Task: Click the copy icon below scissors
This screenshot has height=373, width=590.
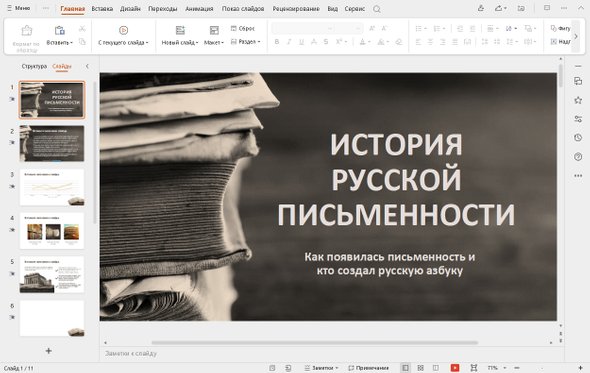Action: click(82, 42)
